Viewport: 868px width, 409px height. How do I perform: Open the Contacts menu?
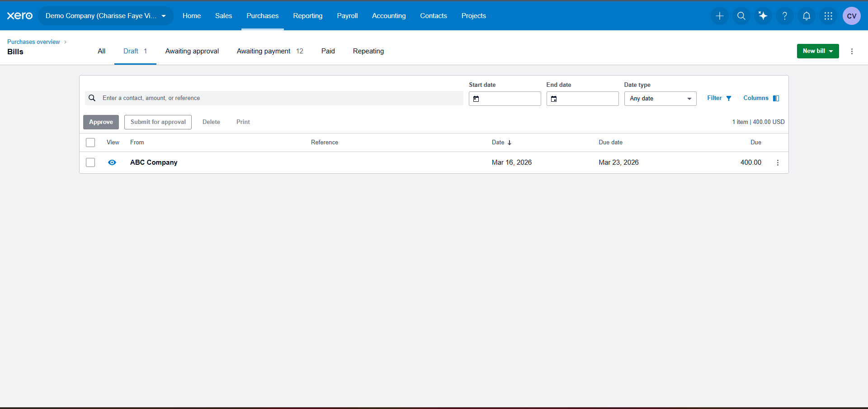click(434, 16)
